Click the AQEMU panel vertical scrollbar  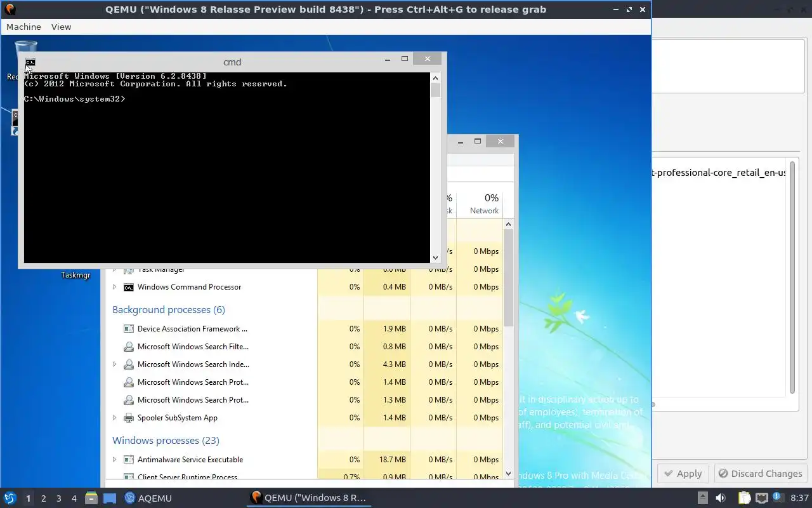(x=792, y=278)
